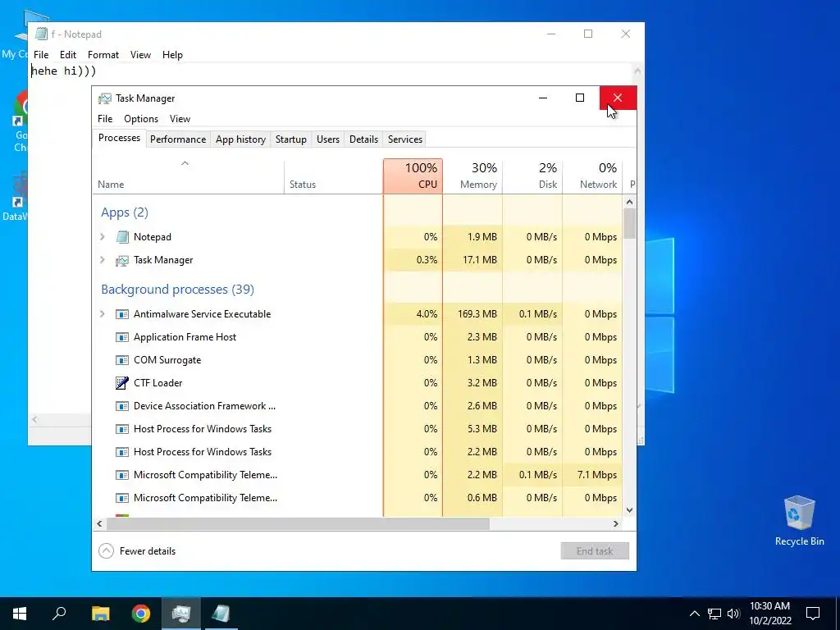Launch Chrome from the taskbar
Image resolution: width=840 pixels, height=630 pixels.
pos(141,614)
